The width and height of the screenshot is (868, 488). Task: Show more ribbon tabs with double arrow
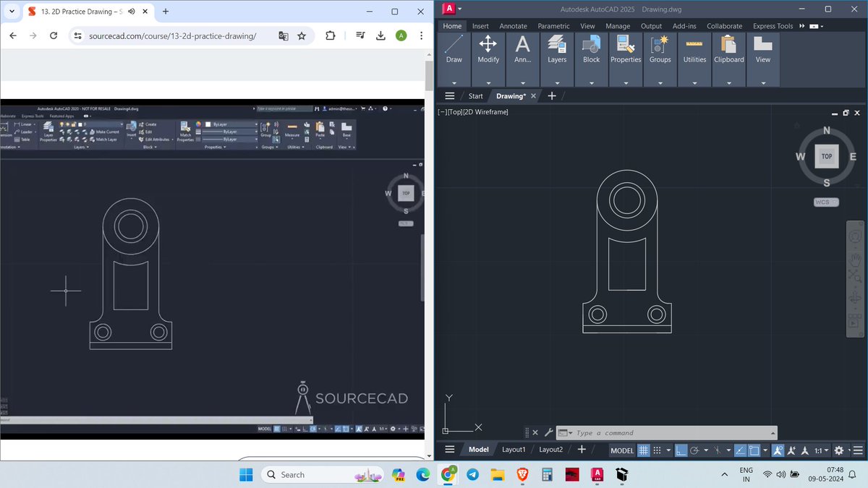click(x=802, y=26)
